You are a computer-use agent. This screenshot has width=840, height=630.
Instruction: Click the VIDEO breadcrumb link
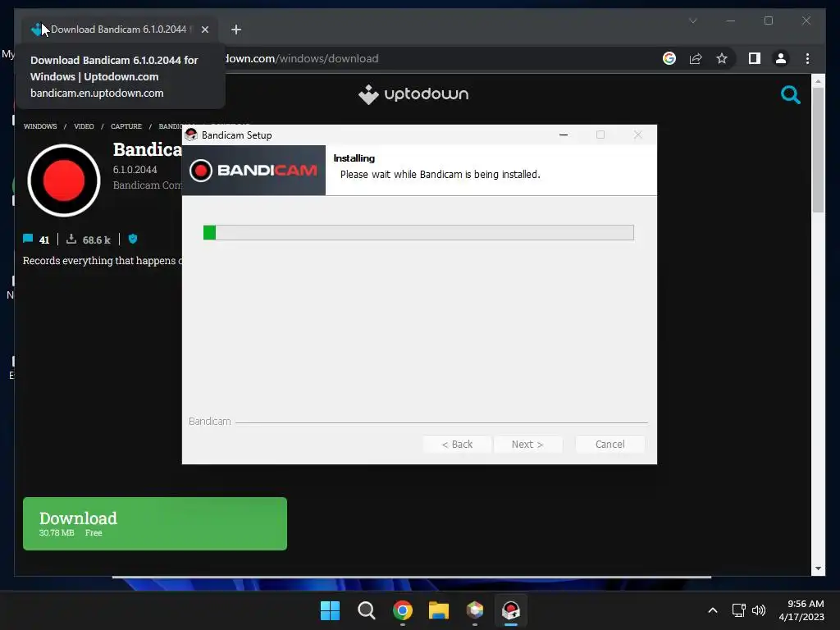pyautogui.click(x=84, y=126)
